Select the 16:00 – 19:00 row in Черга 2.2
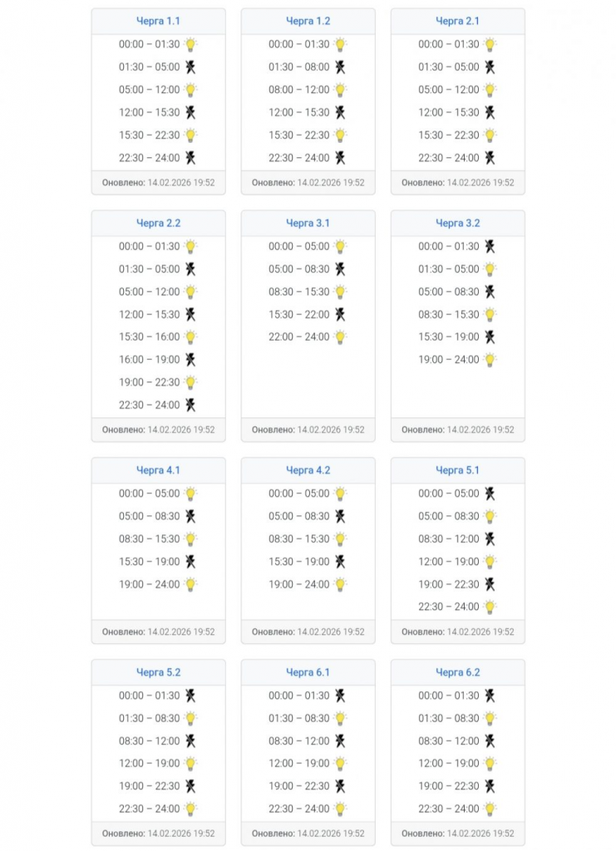616x851 pixels. click(x=158, y=360)
